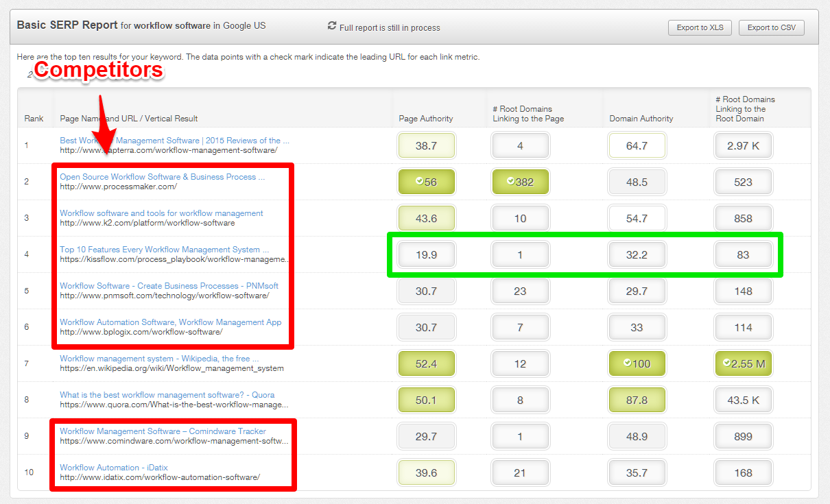Image resolution: width=830 pixels, height=504 pixels.
Task: Click Domain Authority value 29.7 in row 5
Action: pyautogui.click(x=637, y=291)
